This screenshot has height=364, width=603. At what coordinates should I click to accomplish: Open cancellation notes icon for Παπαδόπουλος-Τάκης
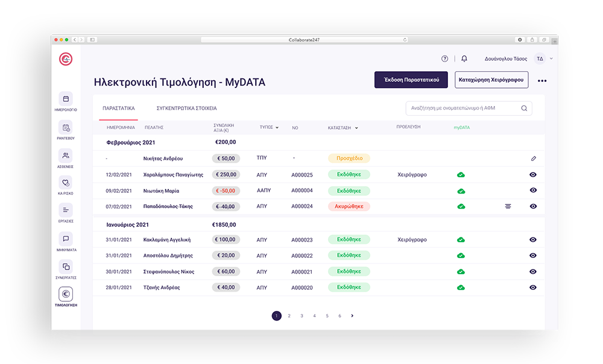[508, 206]
